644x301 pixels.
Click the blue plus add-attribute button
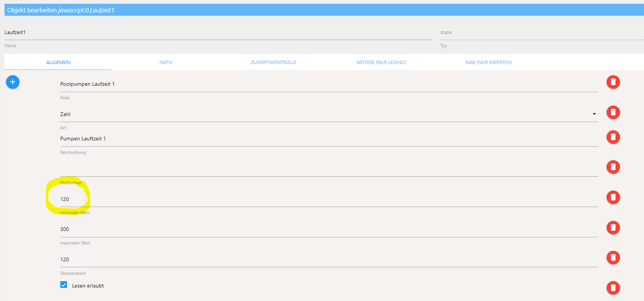click(x=13, y=82)
